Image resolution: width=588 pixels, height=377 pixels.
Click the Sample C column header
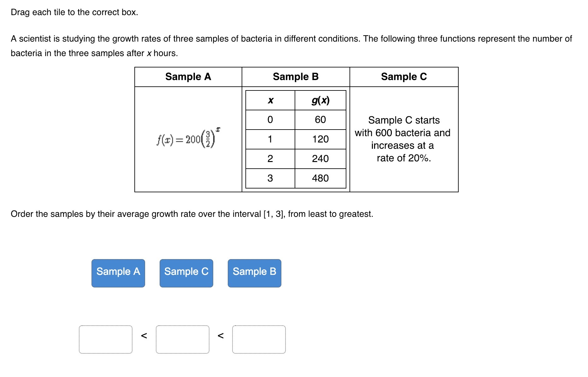click(x=404, y=77)
